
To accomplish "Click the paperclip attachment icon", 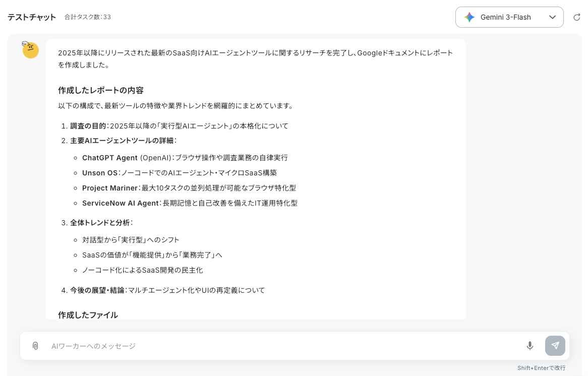I will (x=35, y=346).
